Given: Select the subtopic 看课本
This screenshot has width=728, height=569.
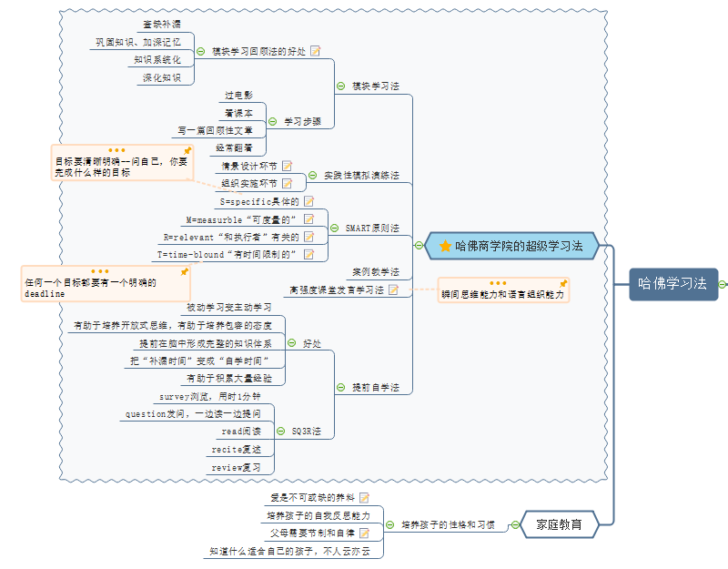Looking at the screenshot, I should pos(238,113).
